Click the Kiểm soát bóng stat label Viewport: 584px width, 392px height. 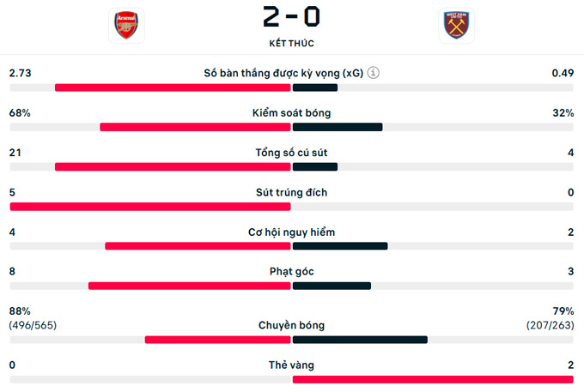(291, 113)
